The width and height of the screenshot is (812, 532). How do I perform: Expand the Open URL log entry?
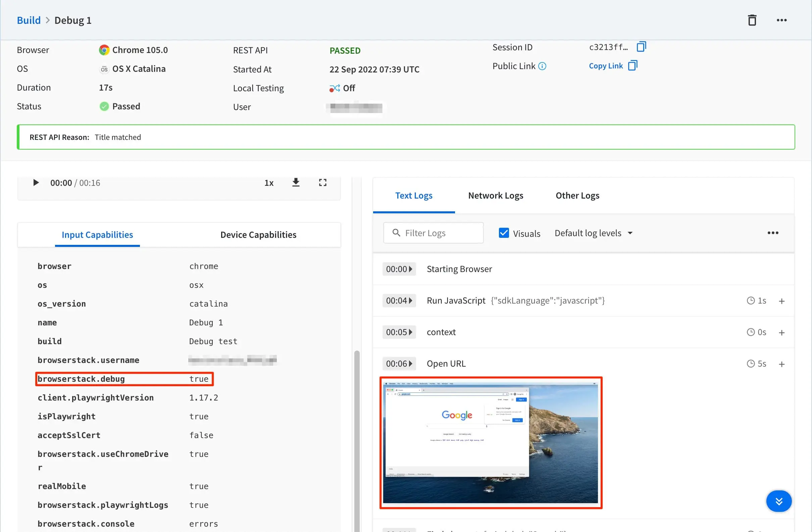click(x=782, y=364)
